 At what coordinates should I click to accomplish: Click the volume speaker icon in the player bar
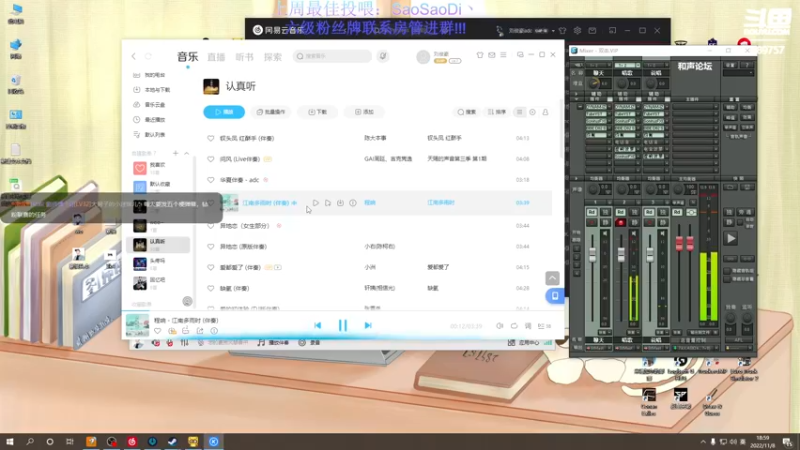499,326
